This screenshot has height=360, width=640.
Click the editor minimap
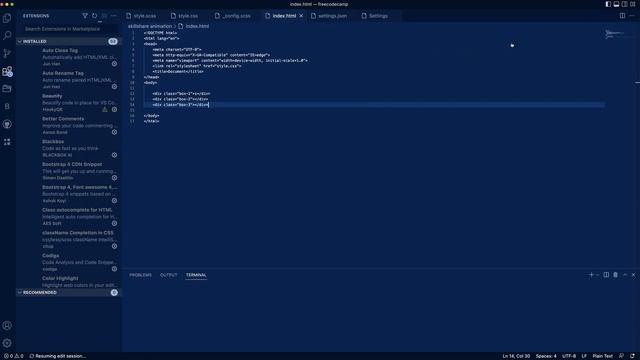[619, 34]
